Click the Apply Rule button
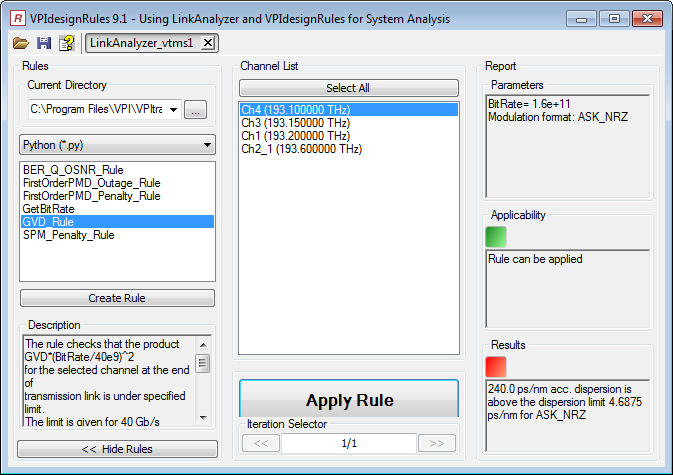The image size is (673, 475). [x=349, y=399]
